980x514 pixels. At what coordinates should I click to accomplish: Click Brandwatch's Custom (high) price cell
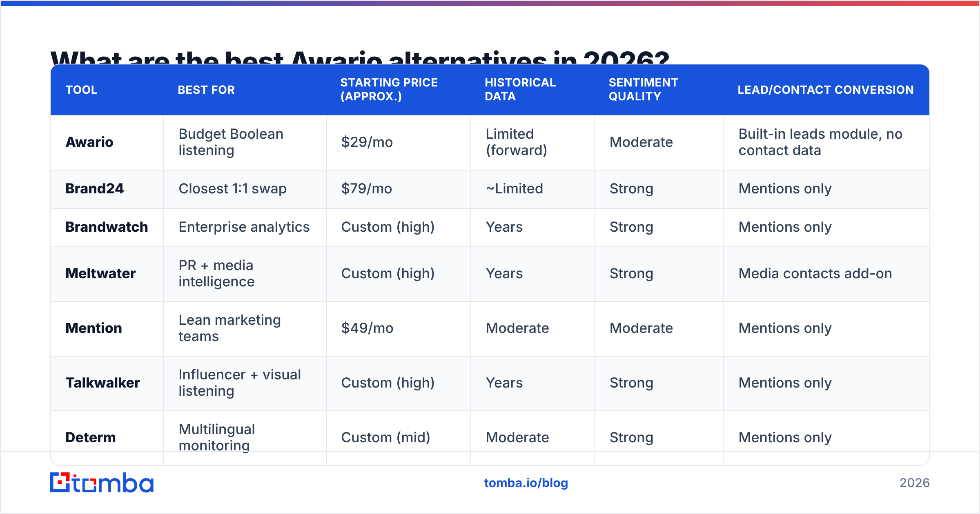399,227
